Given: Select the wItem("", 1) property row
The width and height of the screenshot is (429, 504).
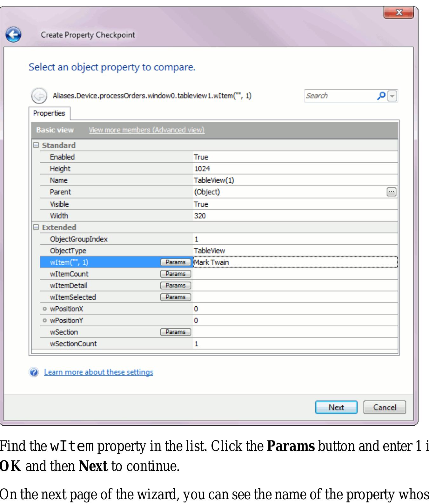Looking at the screenshot, I should [x=219, y=262].
